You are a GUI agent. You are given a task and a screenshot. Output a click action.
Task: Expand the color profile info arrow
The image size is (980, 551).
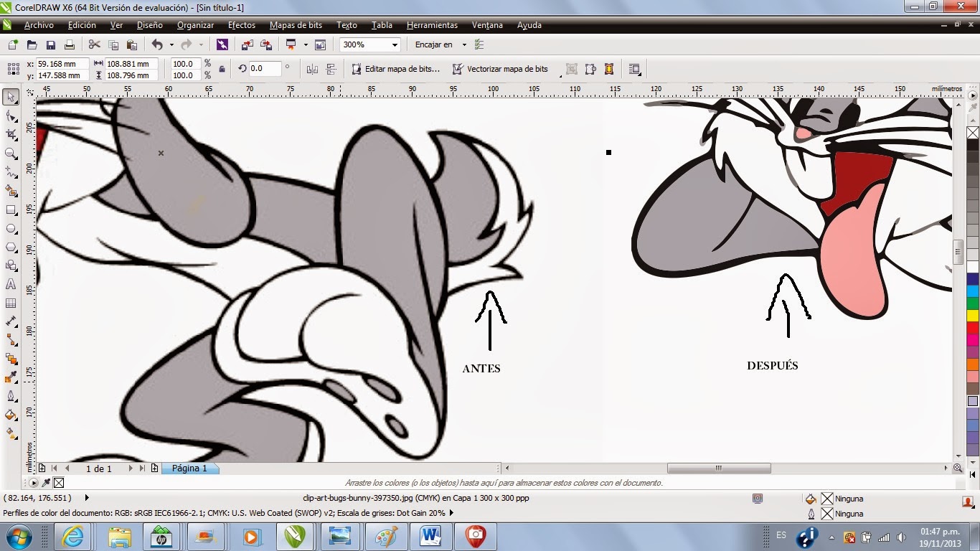tap(453, 513)
